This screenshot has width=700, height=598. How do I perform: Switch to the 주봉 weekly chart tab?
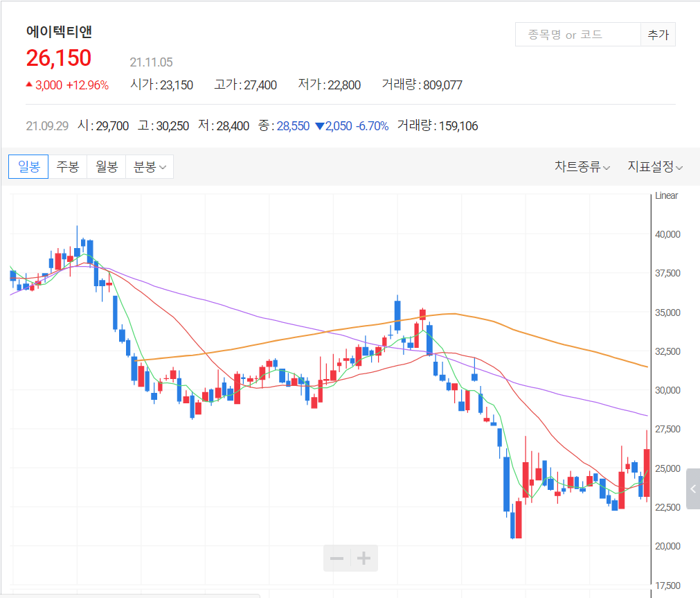click(x=67, y=167)
